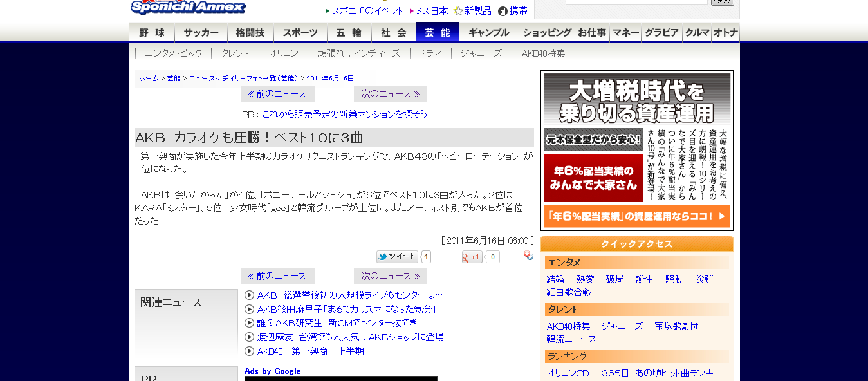Open the ショッピング navigation tab
This screenshot has height=381, width=868.
click(x=547, y=33)
